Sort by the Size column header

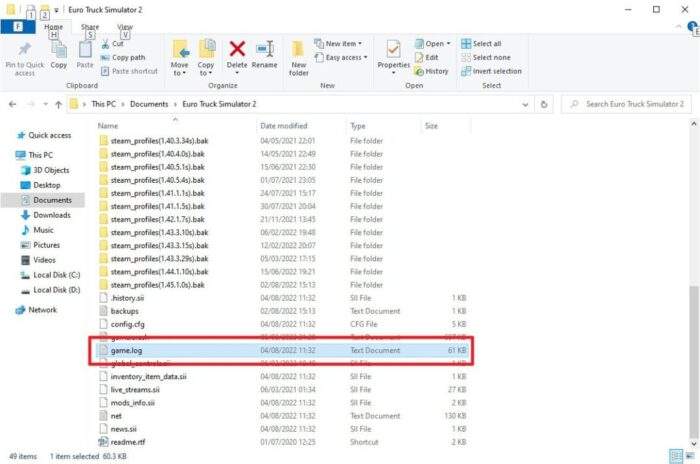[x=431, y=126]
